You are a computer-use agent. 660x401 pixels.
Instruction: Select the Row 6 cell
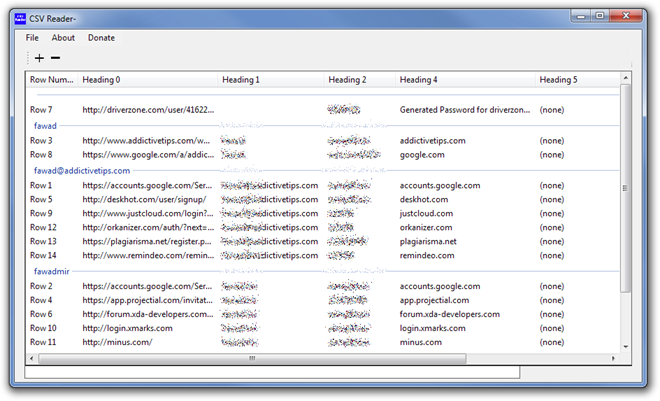(x=41, y=314)
